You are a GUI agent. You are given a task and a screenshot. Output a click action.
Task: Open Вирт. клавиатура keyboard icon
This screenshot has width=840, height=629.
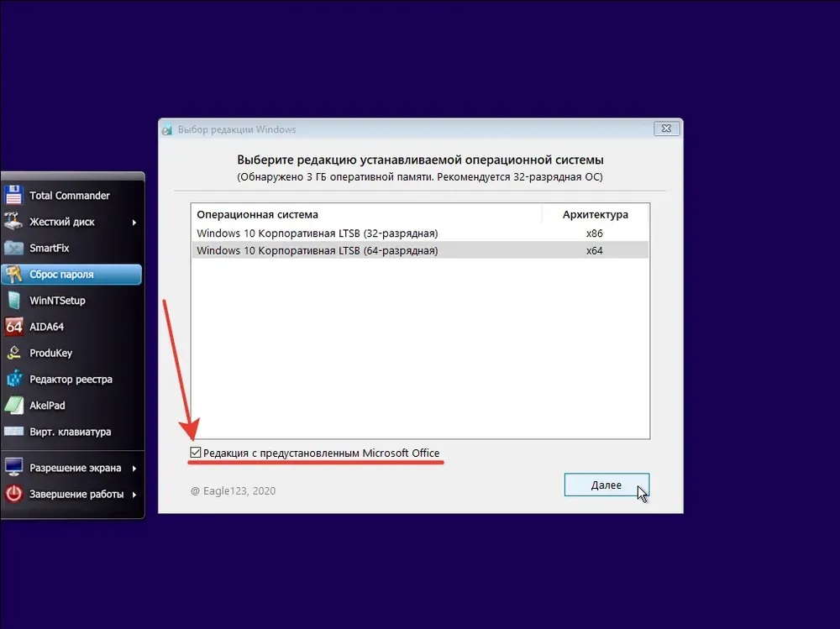point(14,432)
